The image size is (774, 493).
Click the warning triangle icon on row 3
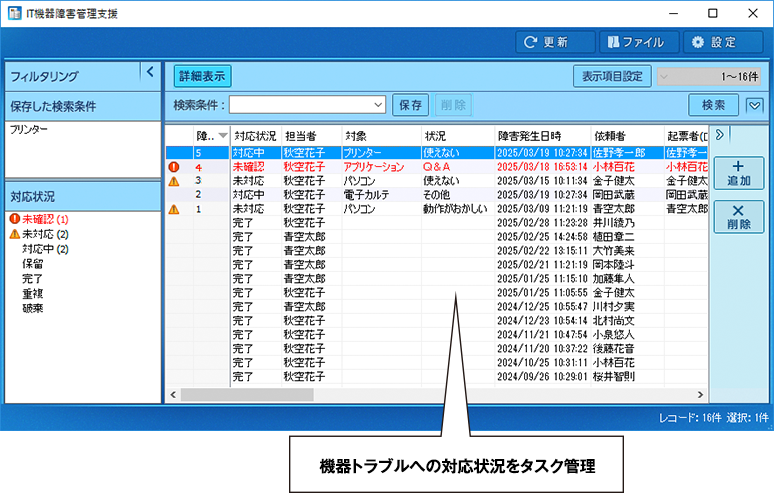174,181
